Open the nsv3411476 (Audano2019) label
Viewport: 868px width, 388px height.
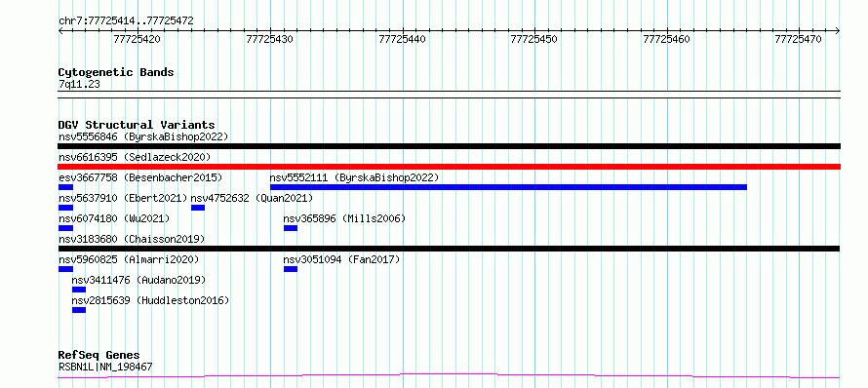click(x=138, y=280)
